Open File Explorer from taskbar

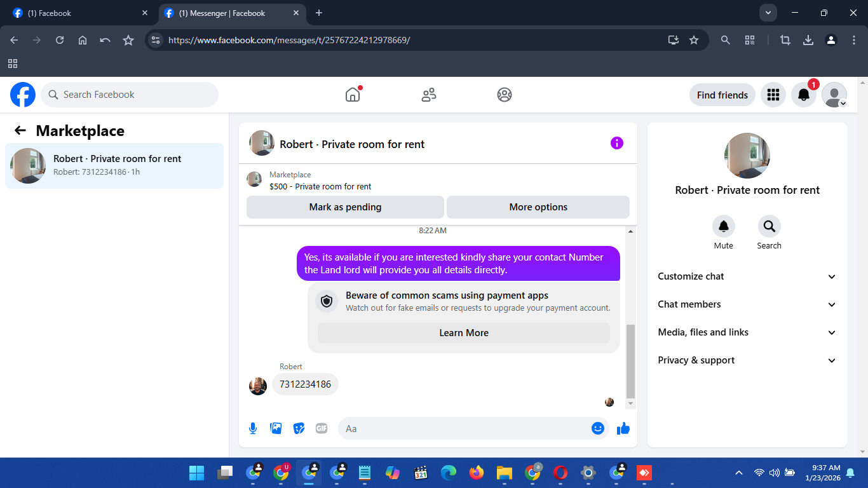(x=504, y=473)
